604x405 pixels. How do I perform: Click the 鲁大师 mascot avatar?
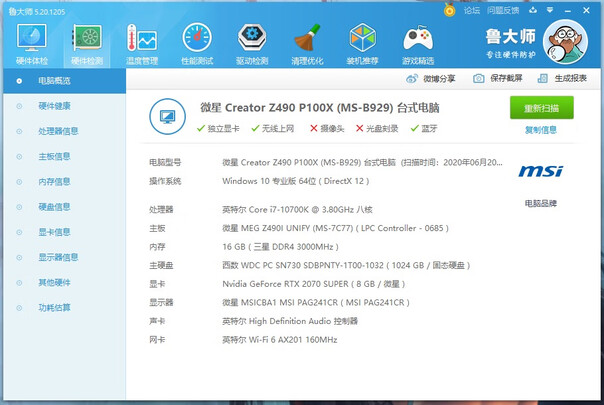tap(570, 46)
